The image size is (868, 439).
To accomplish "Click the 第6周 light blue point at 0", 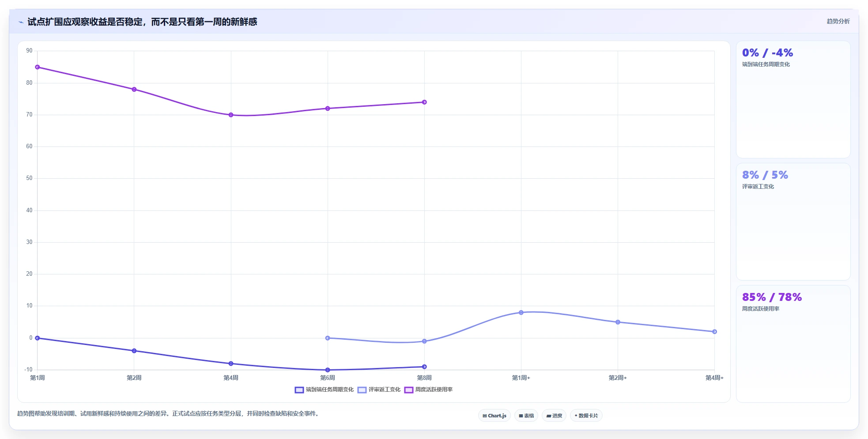I will [328, 338].
